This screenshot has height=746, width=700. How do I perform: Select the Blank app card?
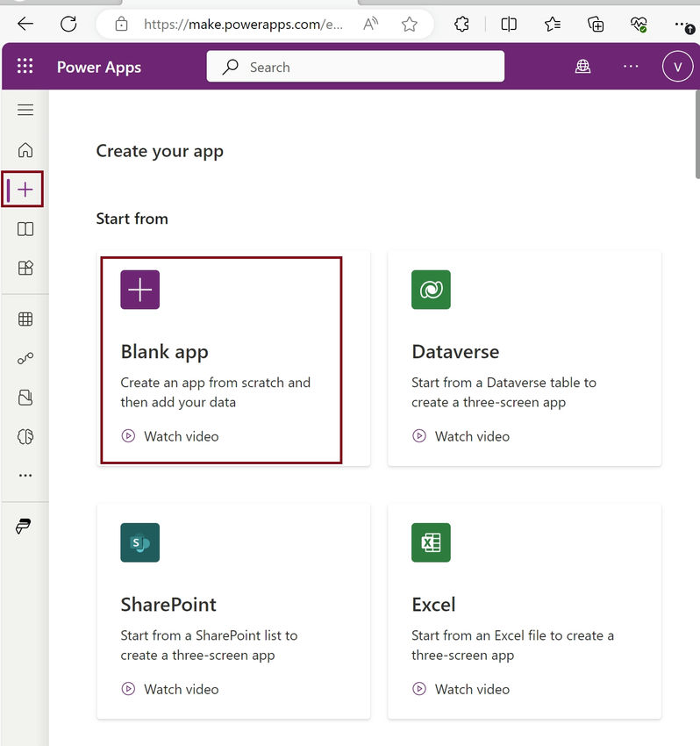[x=221, y=360]
